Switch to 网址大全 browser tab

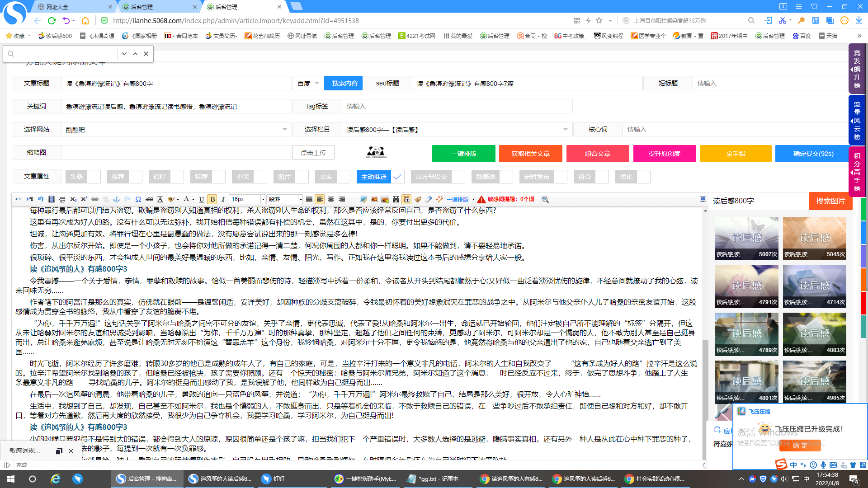point(75,7)
